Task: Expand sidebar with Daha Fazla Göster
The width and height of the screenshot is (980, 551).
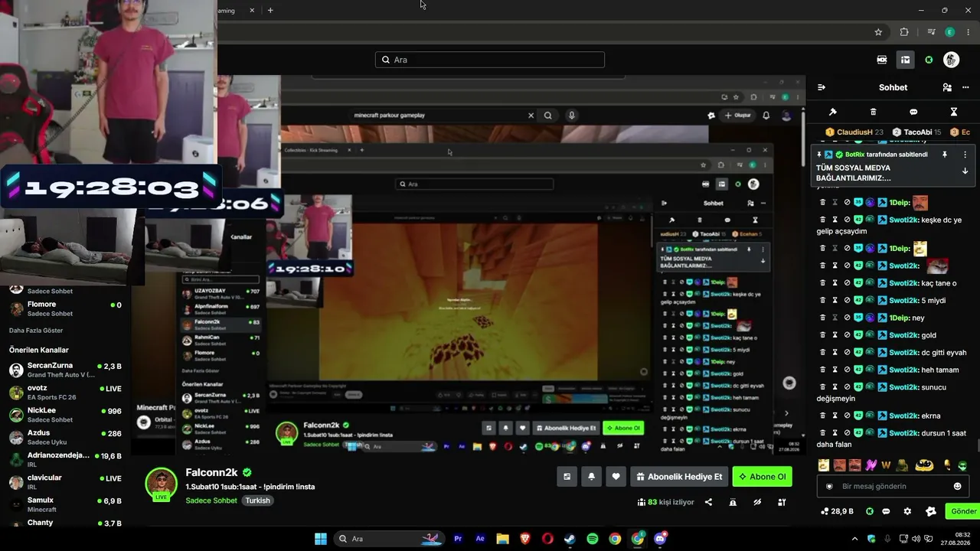Action: tap(36, 331)
